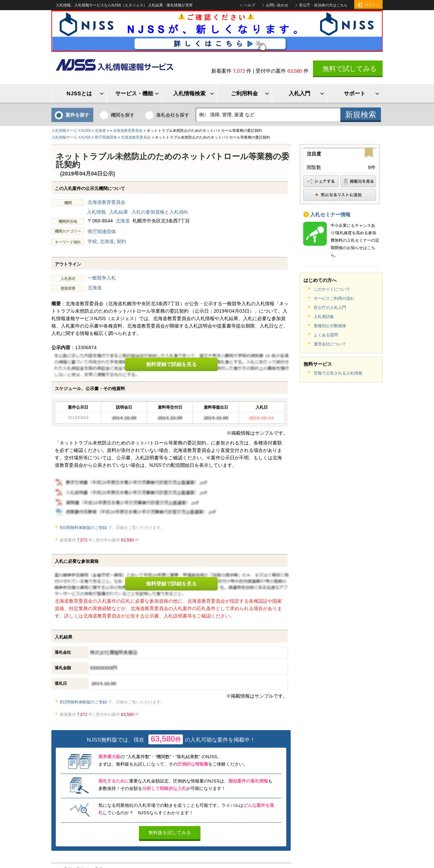434x868 pixels.
Task: Click the 詳しくはこちら banner button
Action: [x=210, y=44]
